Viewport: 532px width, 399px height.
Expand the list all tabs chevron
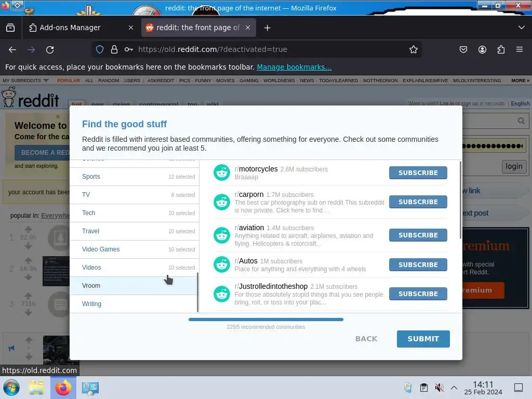(522, 28)
